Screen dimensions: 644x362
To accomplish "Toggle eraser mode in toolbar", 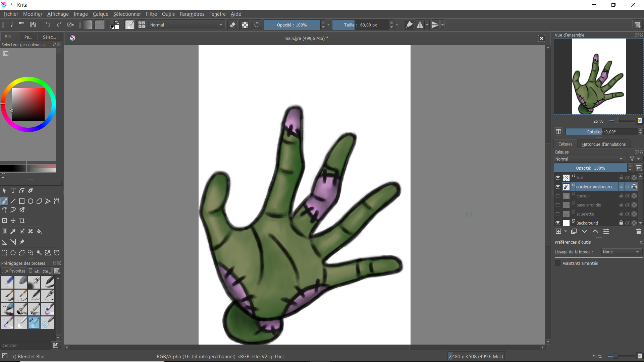I will (x=233, y=25).
